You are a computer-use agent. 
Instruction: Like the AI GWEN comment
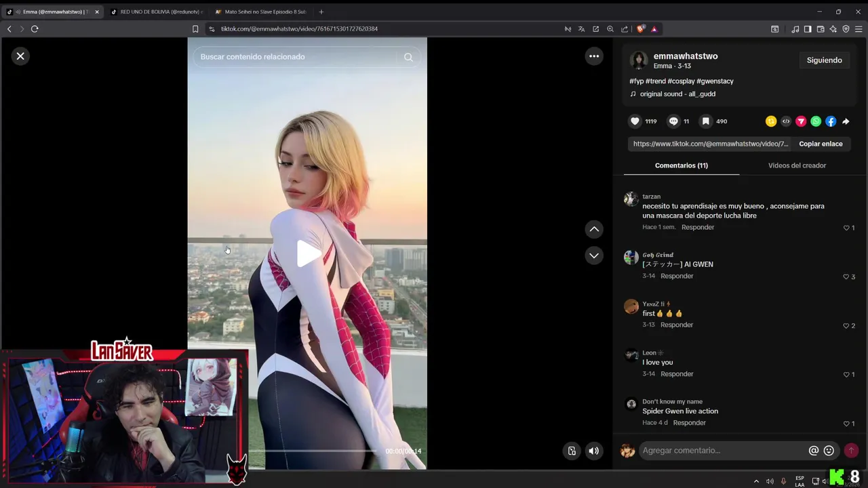pos(846,277)
